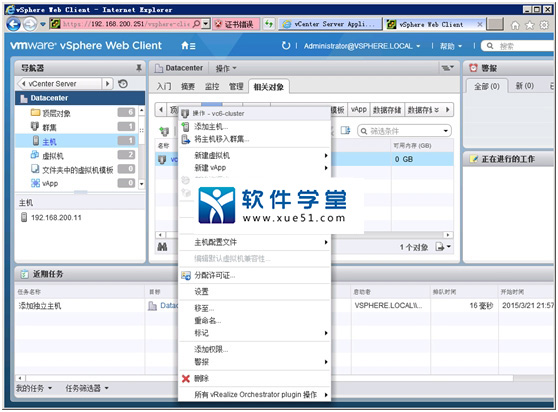Select Add Permission (添加权限) menu entry
558x412 pixels.
pyautogui.click(x=254, y=349)
